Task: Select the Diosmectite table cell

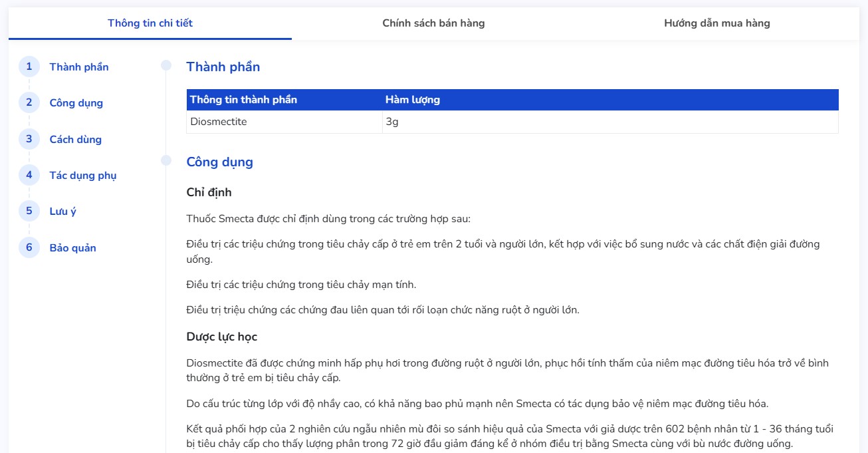Action: tap(284, 122)
